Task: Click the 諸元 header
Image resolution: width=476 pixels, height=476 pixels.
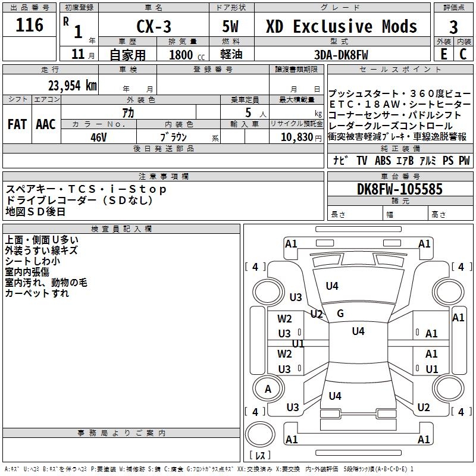Action: (x=400, y=201)
